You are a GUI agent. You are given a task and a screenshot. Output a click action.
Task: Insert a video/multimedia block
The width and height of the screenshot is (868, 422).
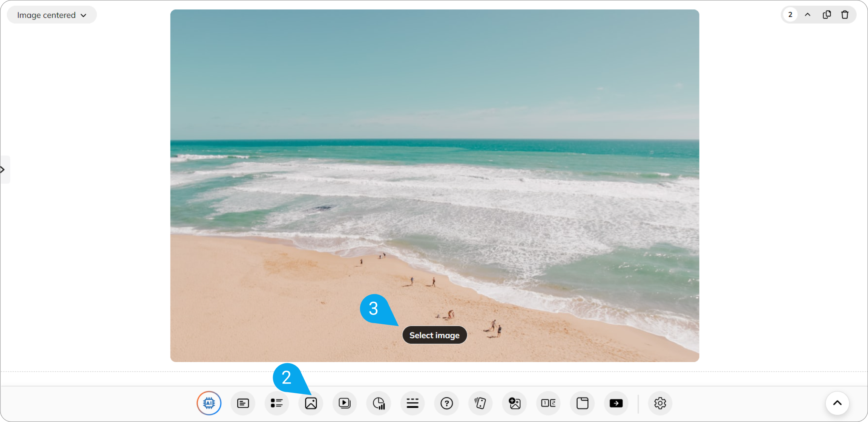point(345,403)
